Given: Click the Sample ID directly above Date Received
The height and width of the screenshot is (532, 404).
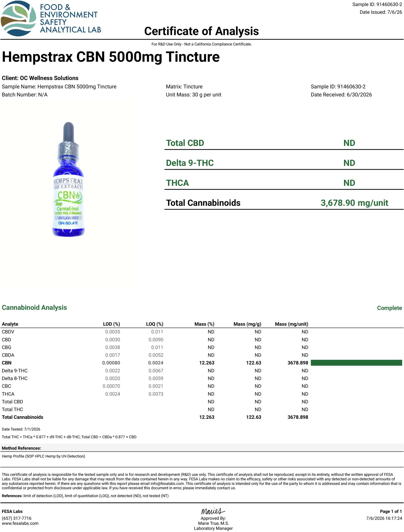Looking at the screenshot, I should (x=338, y=87).
